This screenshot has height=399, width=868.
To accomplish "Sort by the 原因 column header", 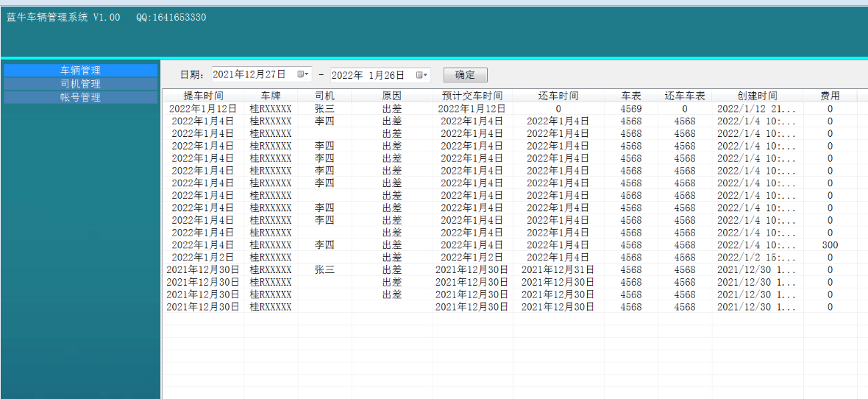I will tap(392, 96).
